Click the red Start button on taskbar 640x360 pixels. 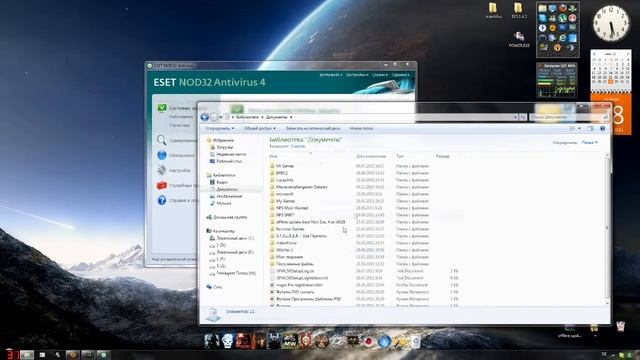(11, 354)
